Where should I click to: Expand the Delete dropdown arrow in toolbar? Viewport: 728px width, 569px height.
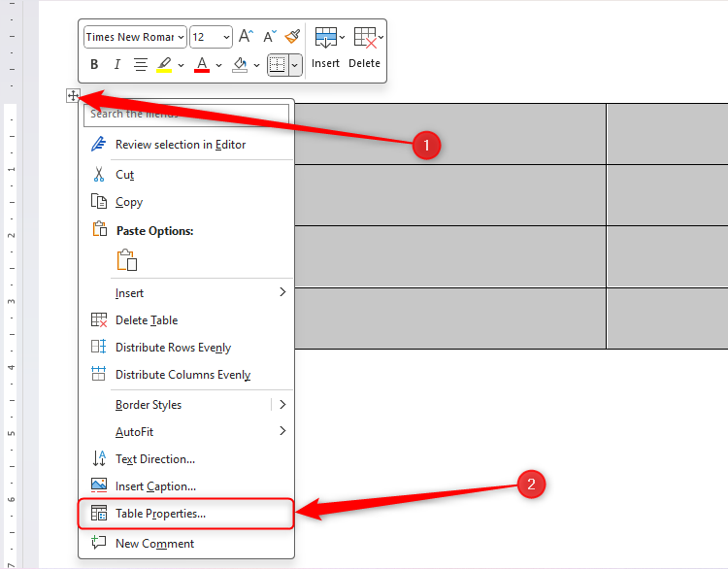pyautogui.click(x=381, y=37)
